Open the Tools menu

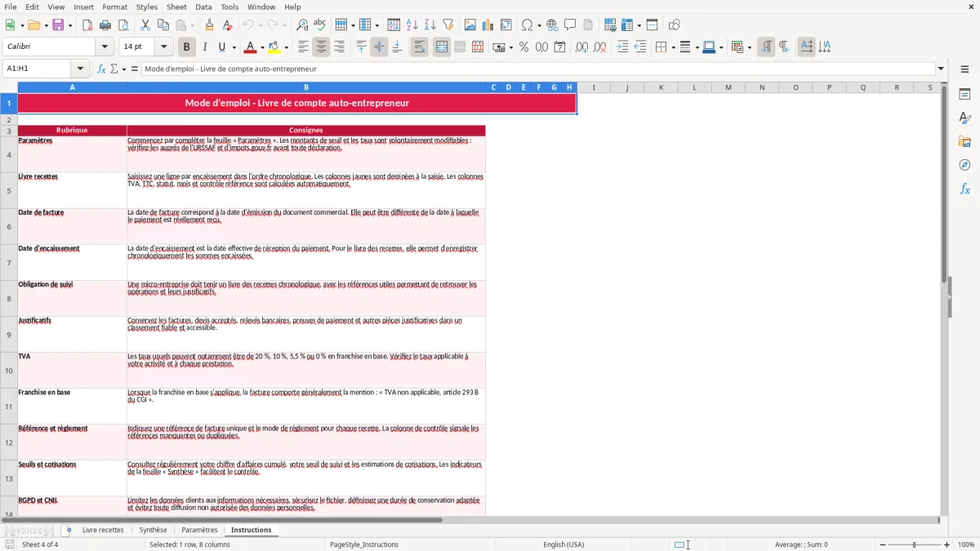[229, 7]
